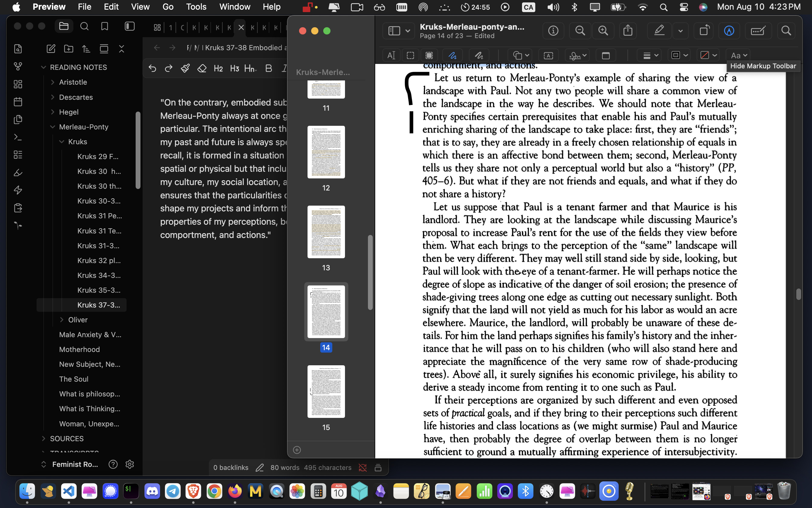Open the Border Color swatch in markup toolbar
This screenshot has width=812, height=508.
pos(680,55)
